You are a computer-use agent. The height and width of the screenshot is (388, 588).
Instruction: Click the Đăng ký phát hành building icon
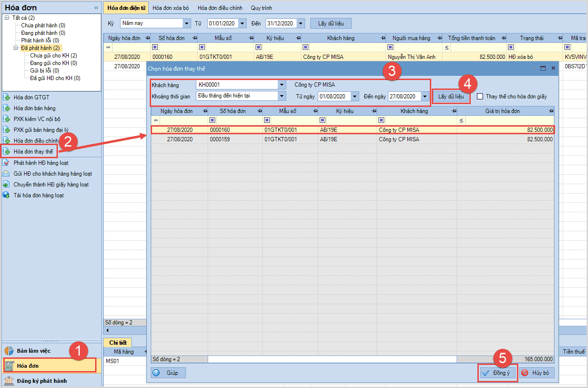[9, 381]
